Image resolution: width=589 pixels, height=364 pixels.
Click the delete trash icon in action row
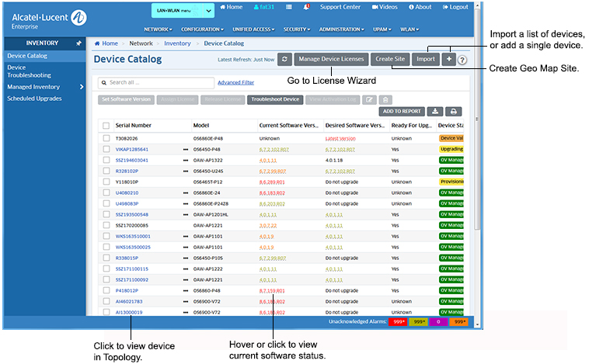(x=385, y=100)
